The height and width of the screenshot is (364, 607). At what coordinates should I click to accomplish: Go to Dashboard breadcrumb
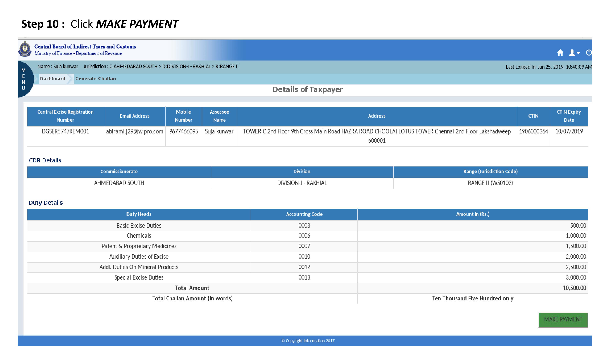point(52,79)
